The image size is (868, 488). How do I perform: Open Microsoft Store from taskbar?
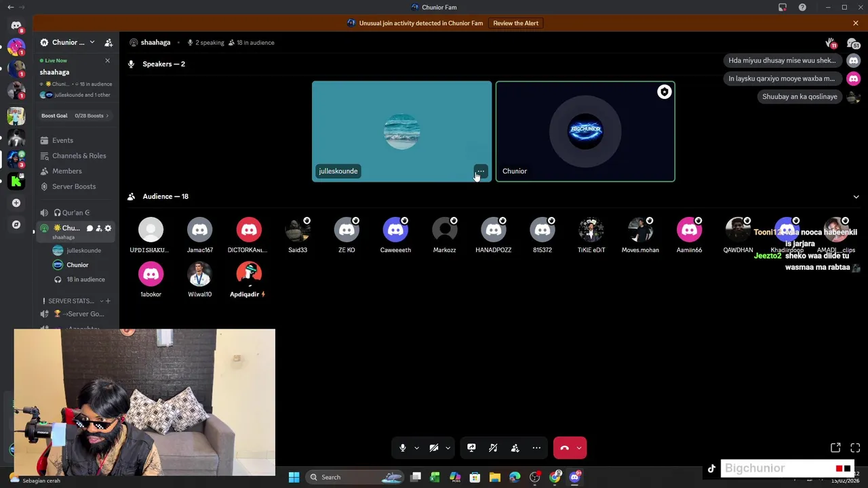(475, 477)
